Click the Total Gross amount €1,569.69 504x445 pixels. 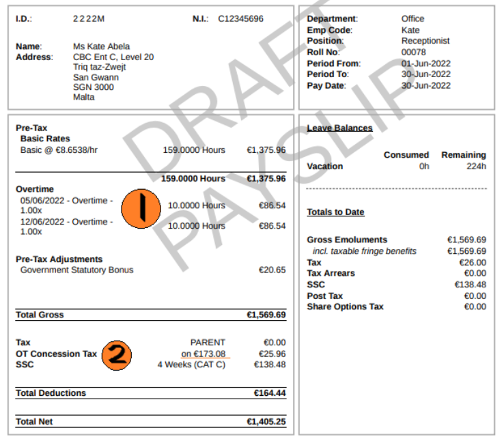(x=266, y=315)
